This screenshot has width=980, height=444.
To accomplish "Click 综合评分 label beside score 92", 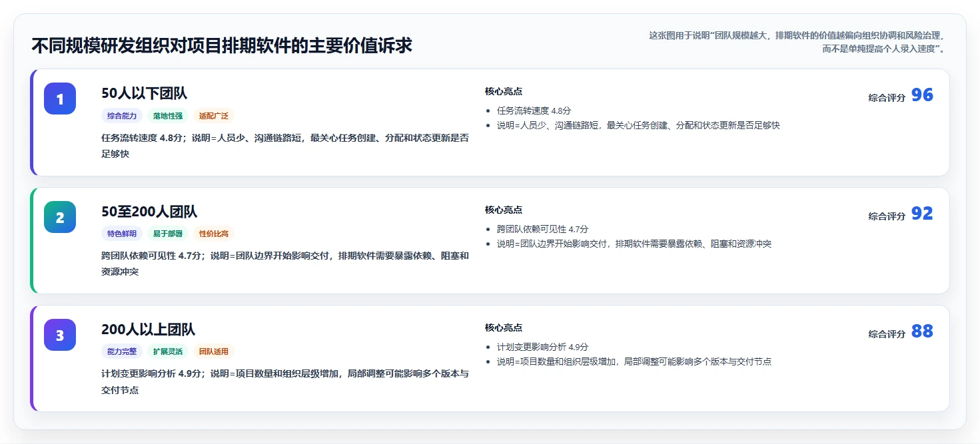I will coord(887,216).
